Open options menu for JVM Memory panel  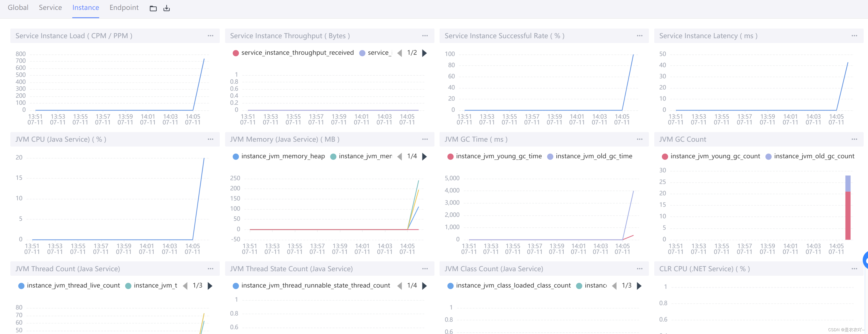click(x=425, y=139)
